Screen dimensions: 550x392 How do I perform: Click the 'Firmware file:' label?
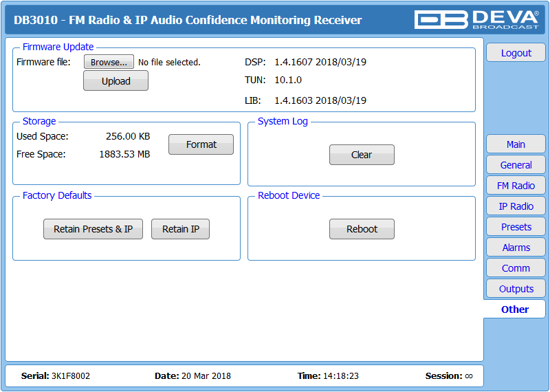(43, 62)
